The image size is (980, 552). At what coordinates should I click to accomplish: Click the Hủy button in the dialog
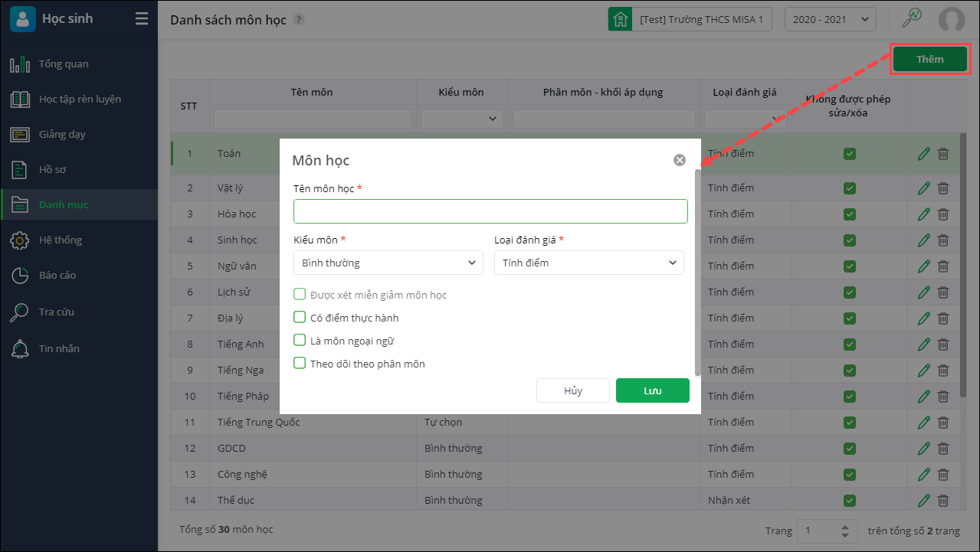[573, 390]
